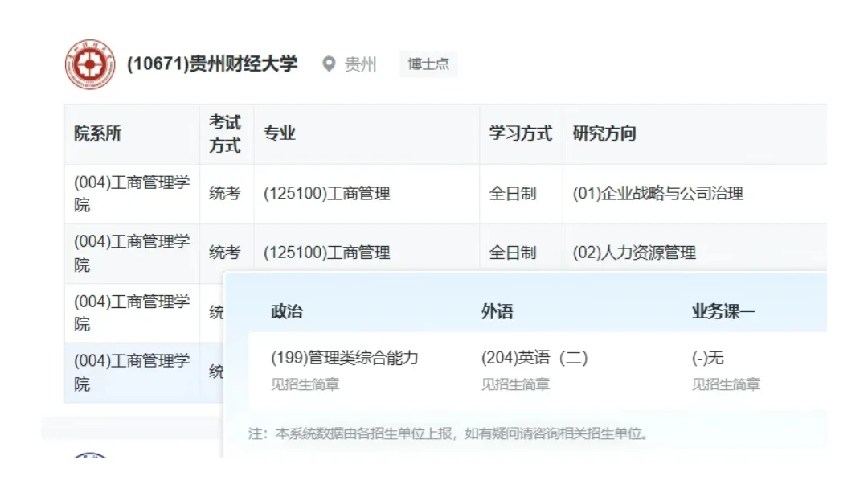This screenshot has height=501, width=868.
Task: Click the 学习方式 table header
Action: pyautogui.click(x=516, y=133)
